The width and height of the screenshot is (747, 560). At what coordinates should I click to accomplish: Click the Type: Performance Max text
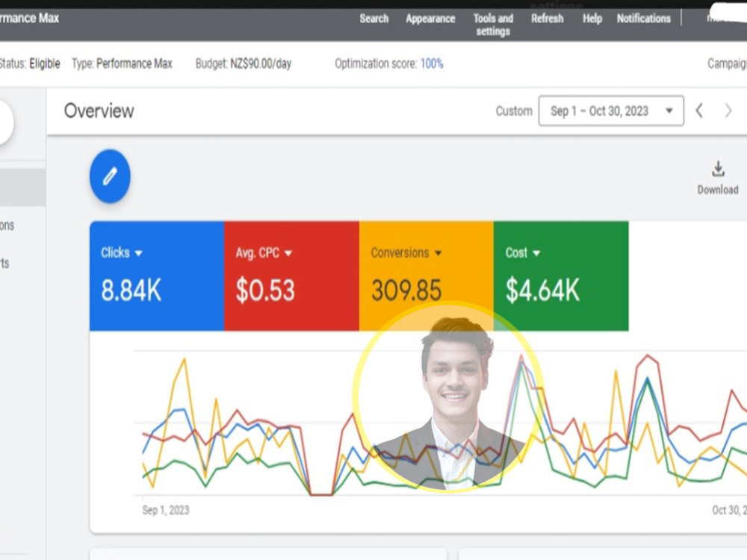[122, 63]
